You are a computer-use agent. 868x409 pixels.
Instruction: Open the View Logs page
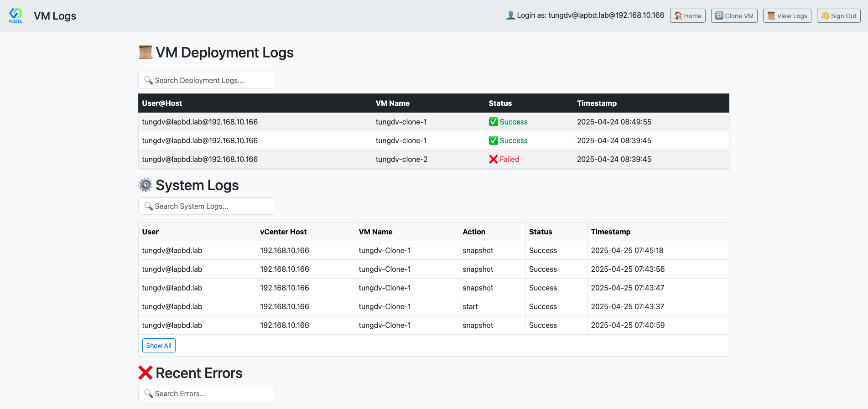click(787, 16)
